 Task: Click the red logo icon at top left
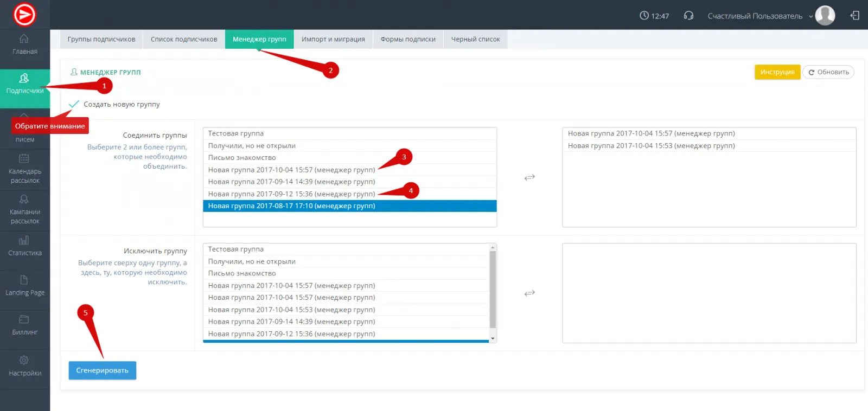point(24,15)
